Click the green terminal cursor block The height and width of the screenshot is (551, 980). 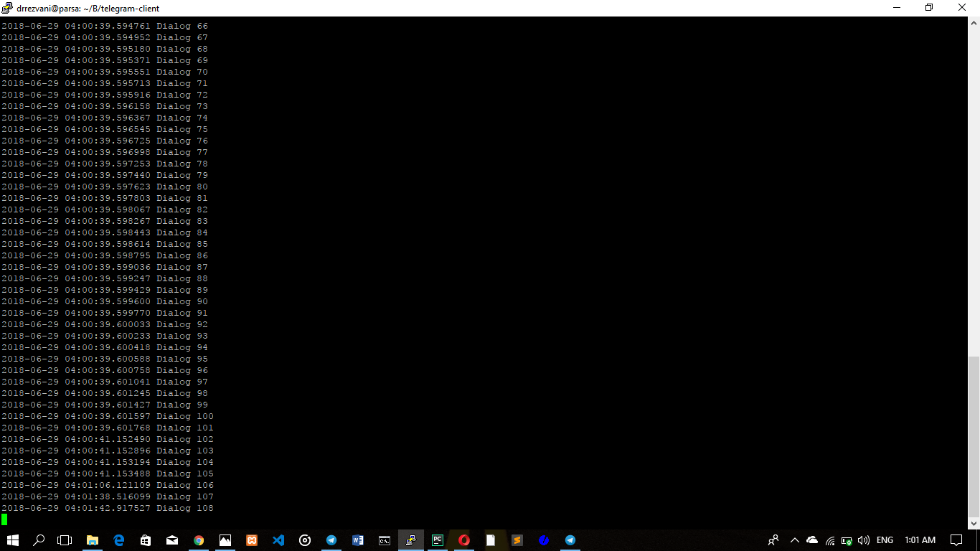point(4,519)
